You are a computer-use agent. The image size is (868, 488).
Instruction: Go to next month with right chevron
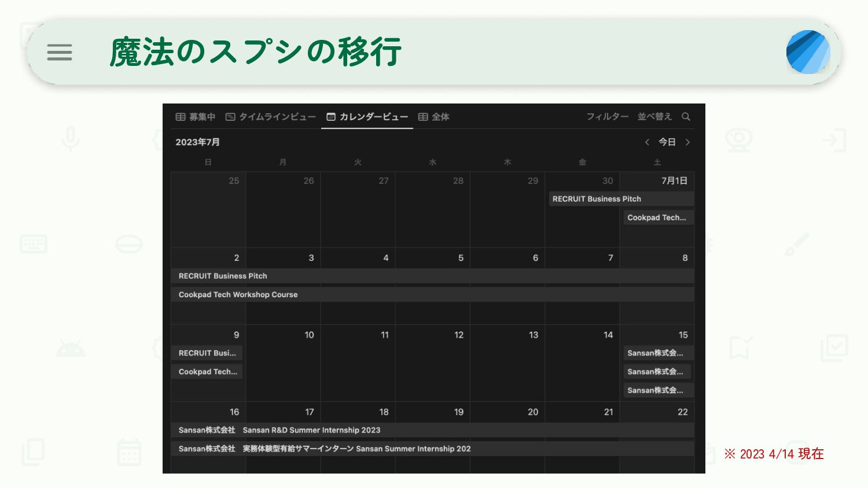click(x=687, y=142)
